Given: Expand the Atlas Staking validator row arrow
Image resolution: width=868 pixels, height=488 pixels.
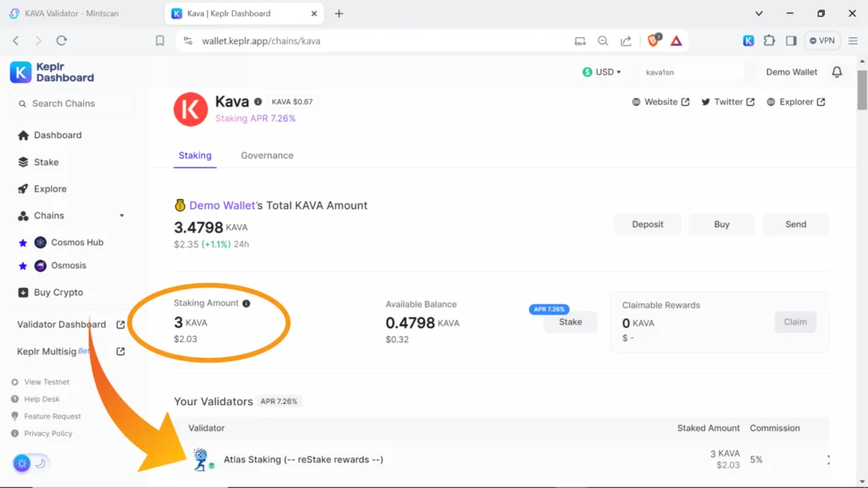Looking at the screenshot, I should coord(827,459).
